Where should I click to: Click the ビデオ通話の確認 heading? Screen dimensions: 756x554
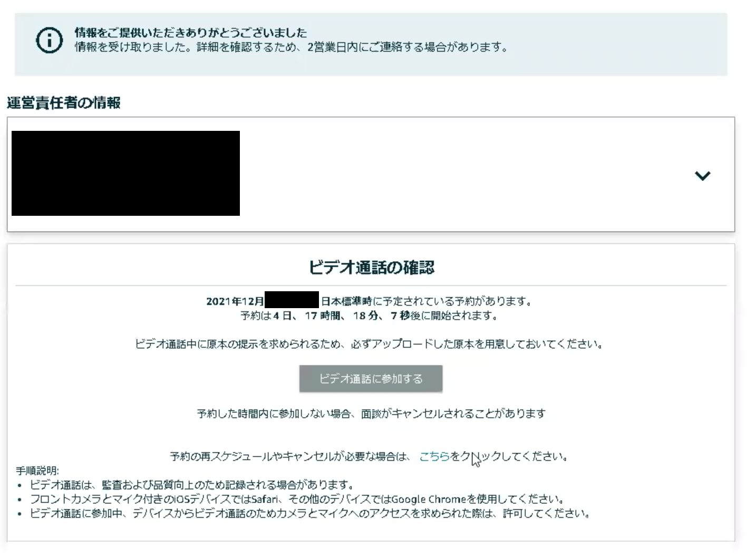pos(371,268)
